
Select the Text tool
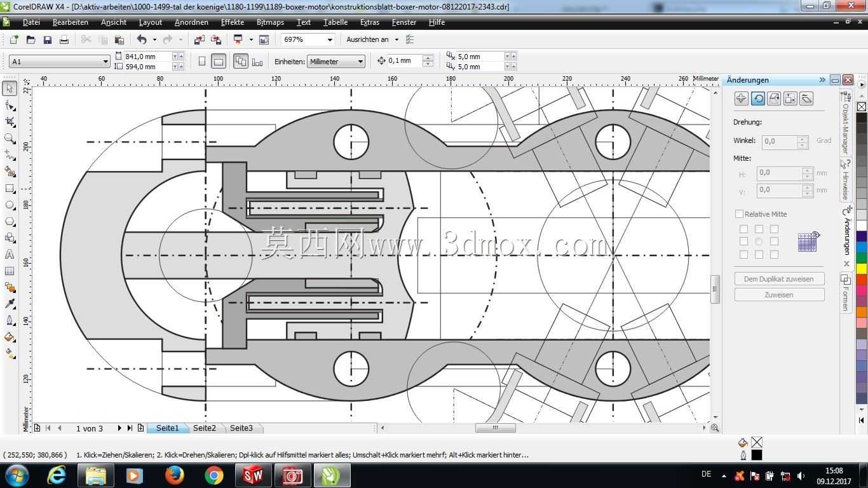click(x=10, y=255)
